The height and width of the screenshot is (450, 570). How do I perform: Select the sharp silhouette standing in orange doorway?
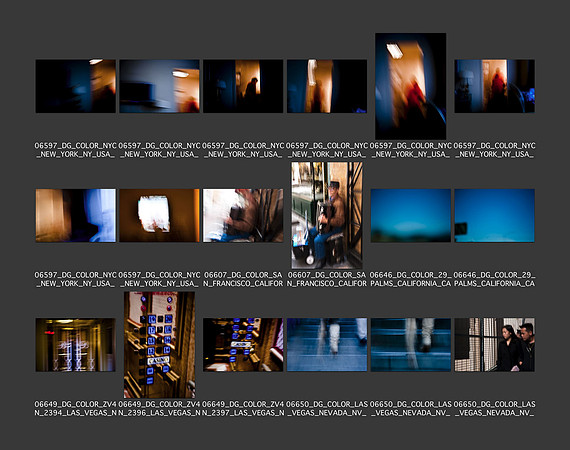pyautogui.click(x=243, y=86)
